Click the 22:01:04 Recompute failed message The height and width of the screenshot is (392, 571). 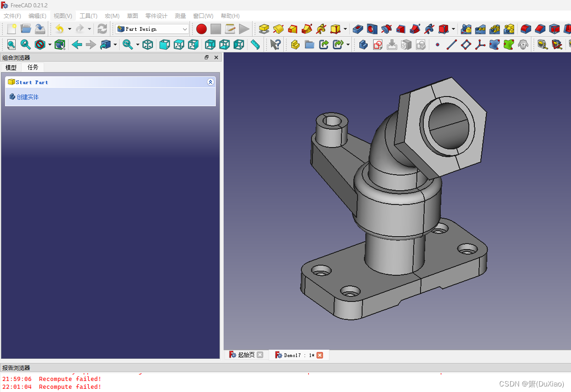pos(52,387)
